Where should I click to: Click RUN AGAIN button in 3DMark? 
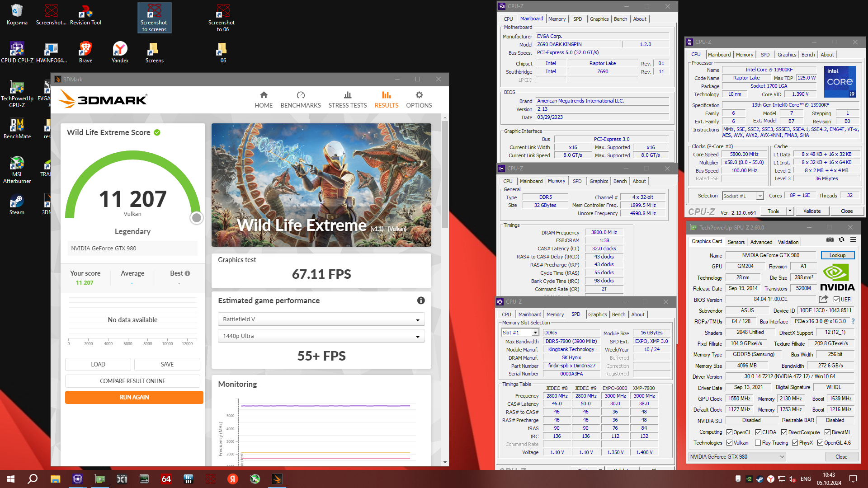coord(134,398)
